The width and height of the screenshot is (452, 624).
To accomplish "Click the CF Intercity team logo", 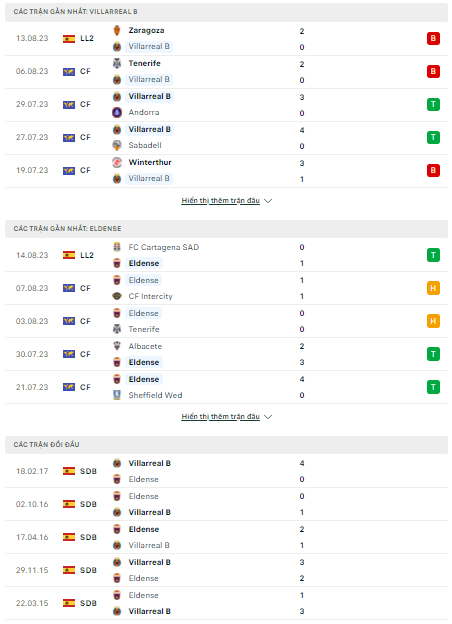I will coord(117,296).
